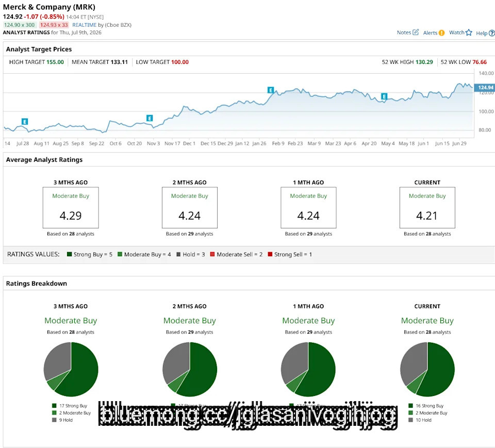The height and width of the screenshot is (448, 495).
Task: Click the 3 months ago 4.29 rating box
Action: pyautogui.click(x=71, y=207)
